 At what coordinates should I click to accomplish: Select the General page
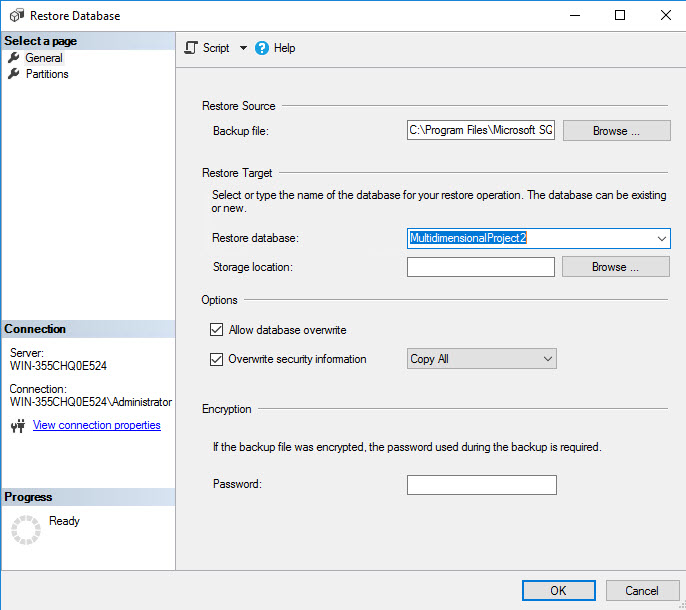[44, 58]
